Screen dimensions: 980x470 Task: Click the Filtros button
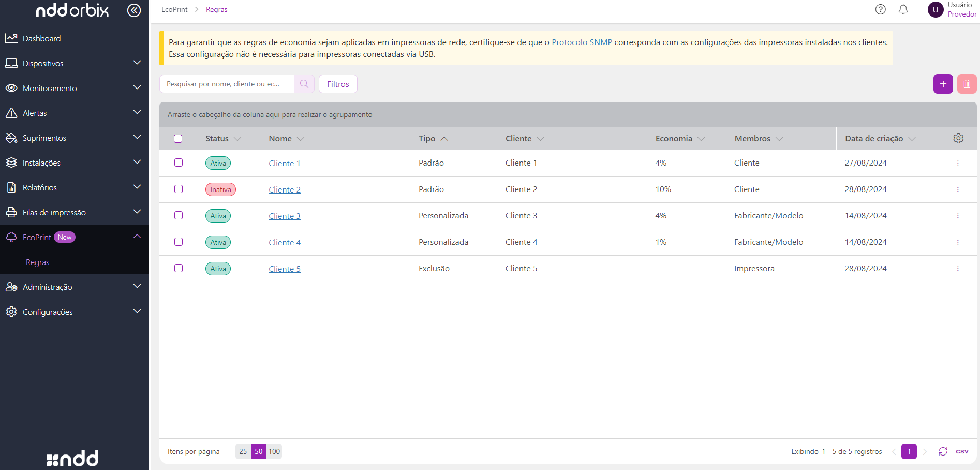tap(337, 84)
